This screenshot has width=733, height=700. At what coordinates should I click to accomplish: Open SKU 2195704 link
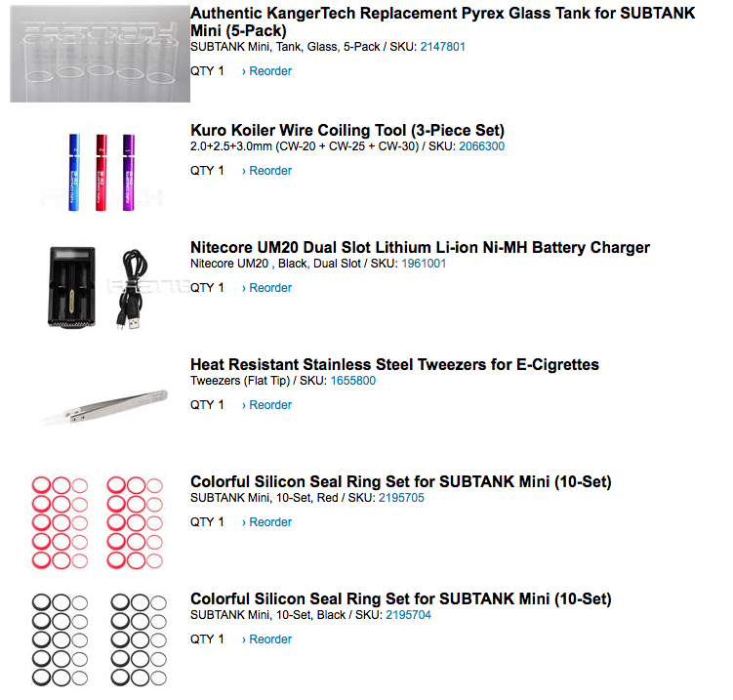tap(408, 615)
